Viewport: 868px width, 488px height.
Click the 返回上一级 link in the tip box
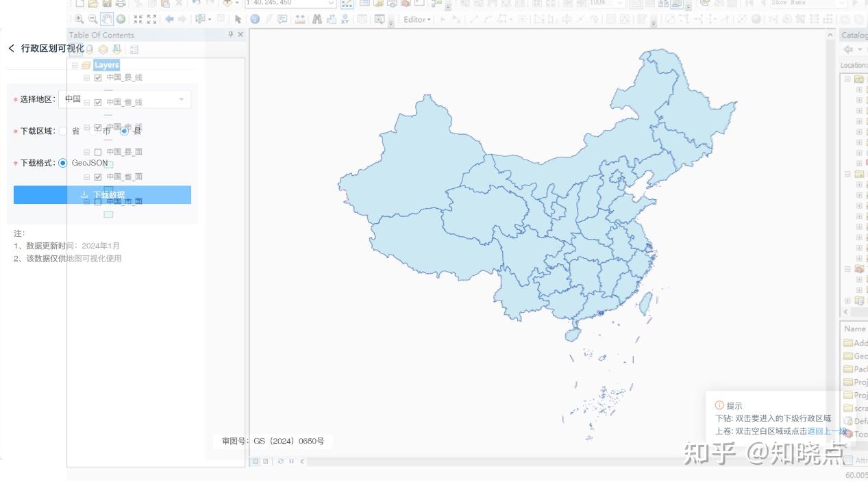[827, 431]
